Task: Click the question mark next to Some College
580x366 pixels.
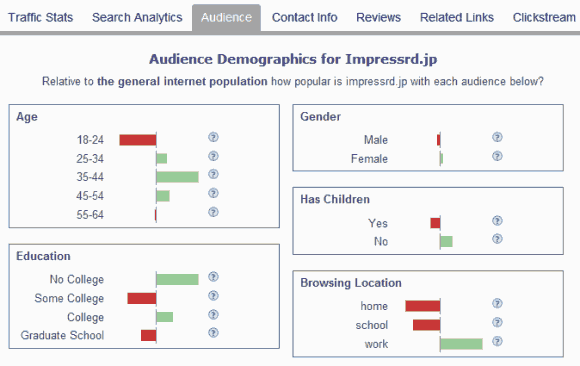Action: [x=213, y=296]
